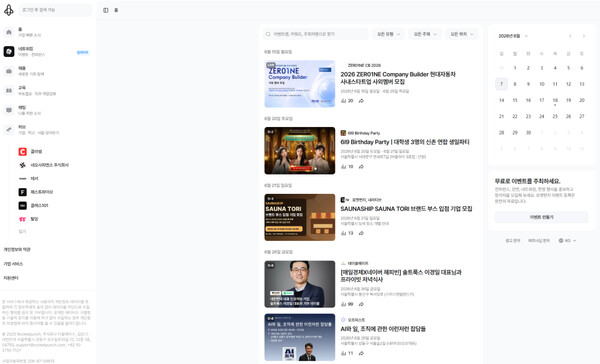Image resolution: width=600 pixels, height=364 pixels.
Task: Focus the event search input field
Action: click(x=316, y=34)
